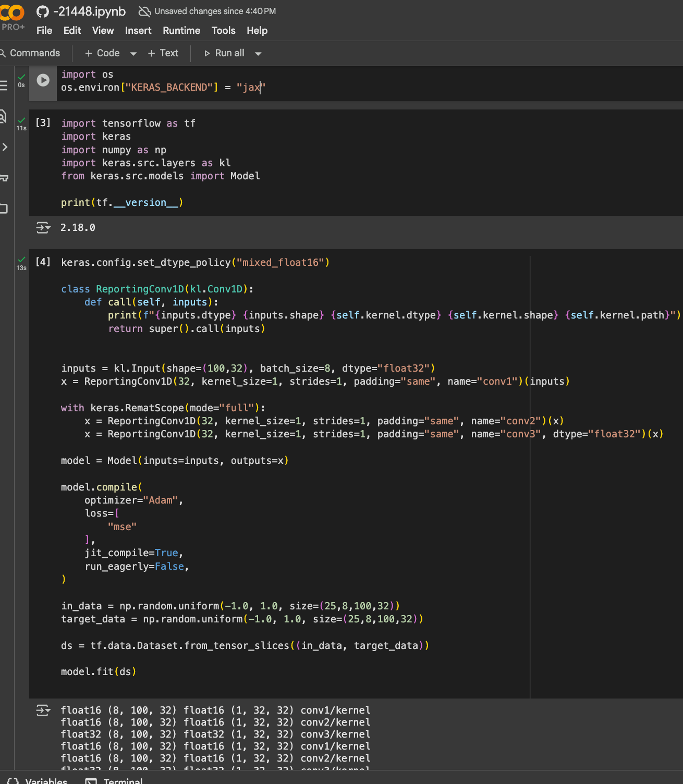The image size is (683, 784).
Task: Rename notebook title -21448.ipynb
Action: click(90, 11)
